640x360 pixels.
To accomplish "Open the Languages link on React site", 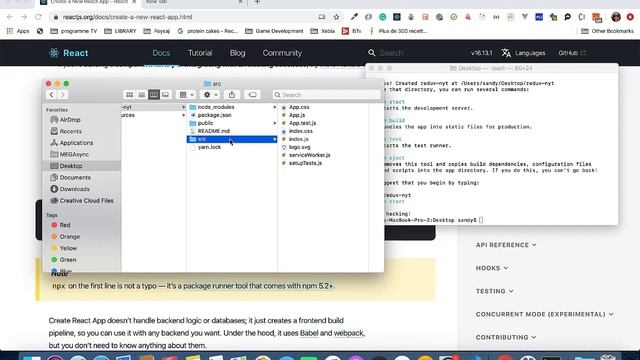I will [x=524, y=53].
